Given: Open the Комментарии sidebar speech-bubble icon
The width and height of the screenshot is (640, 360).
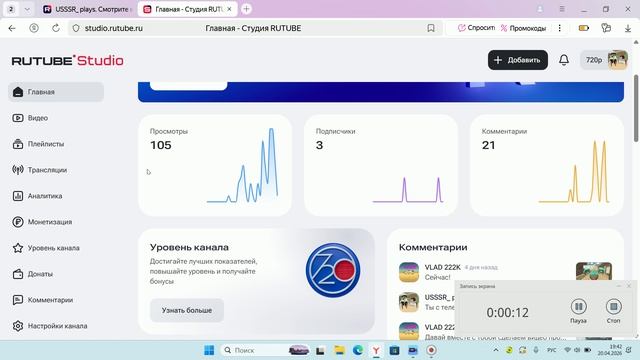Looking at the screenshot, I should click(x=18, y=300).
